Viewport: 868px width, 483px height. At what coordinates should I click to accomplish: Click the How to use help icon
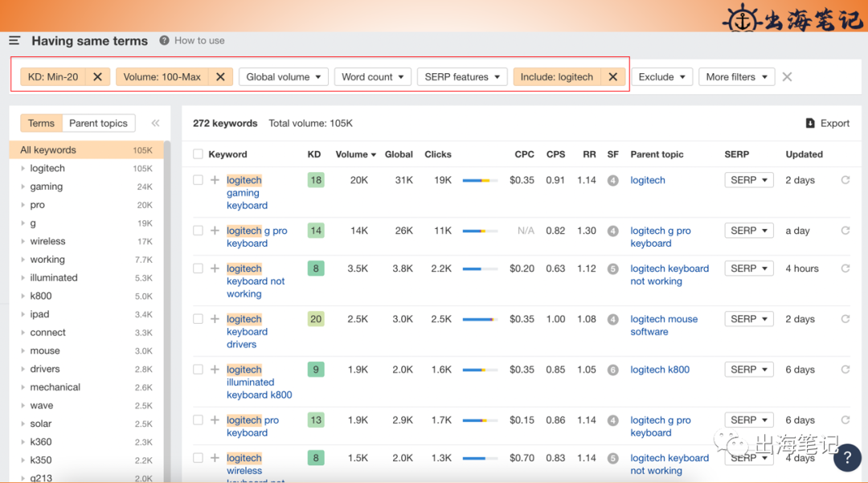[x=165, y=40]
